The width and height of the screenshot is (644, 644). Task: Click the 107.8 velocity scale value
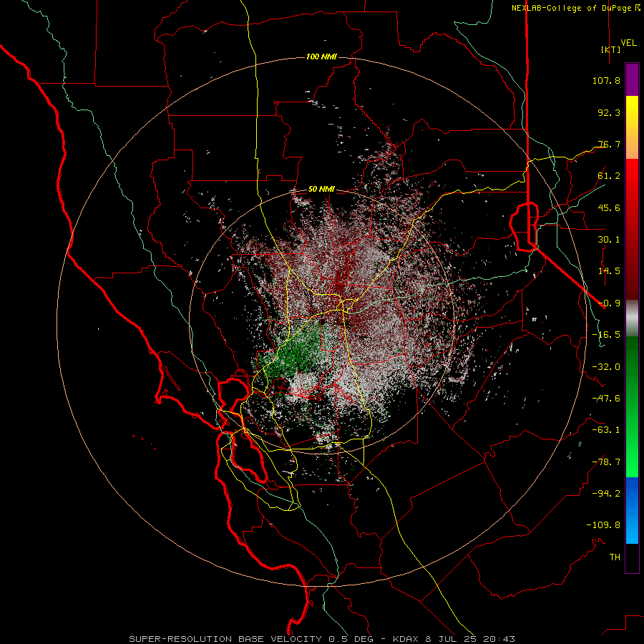coord(606,80)
